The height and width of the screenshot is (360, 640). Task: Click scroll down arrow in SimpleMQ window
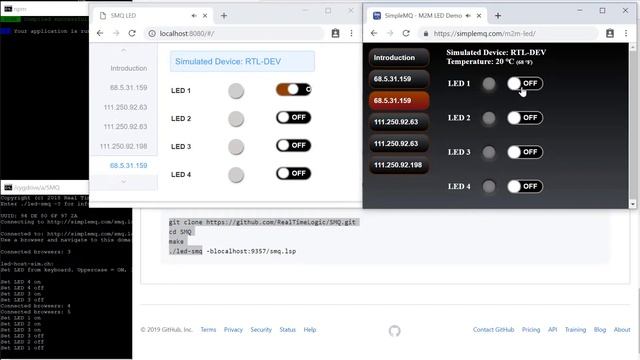tap(633, 204)
